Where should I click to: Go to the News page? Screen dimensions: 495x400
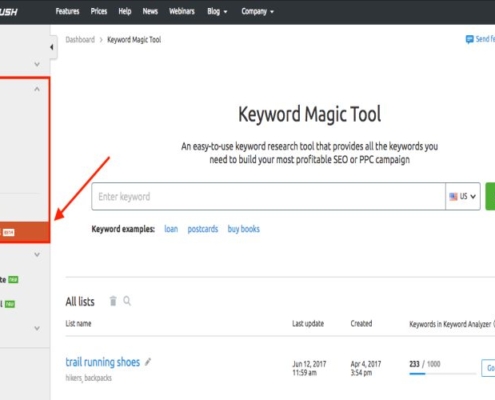[150, 11]
